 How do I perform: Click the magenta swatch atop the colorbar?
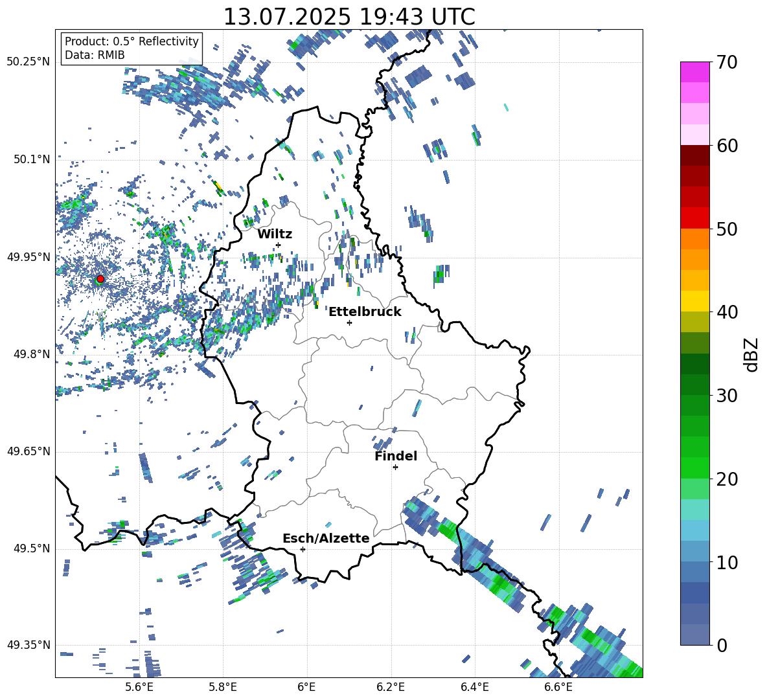pyautogui.click(x=695, y=72)
